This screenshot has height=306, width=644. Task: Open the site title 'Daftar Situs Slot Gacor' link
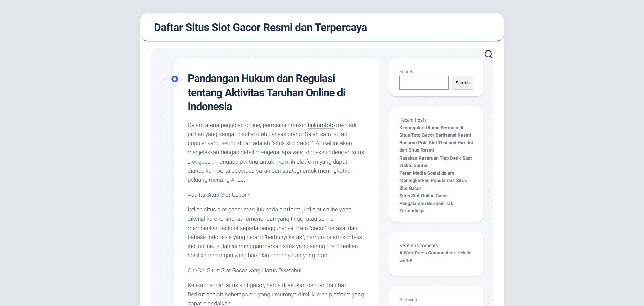pos(260,27)
